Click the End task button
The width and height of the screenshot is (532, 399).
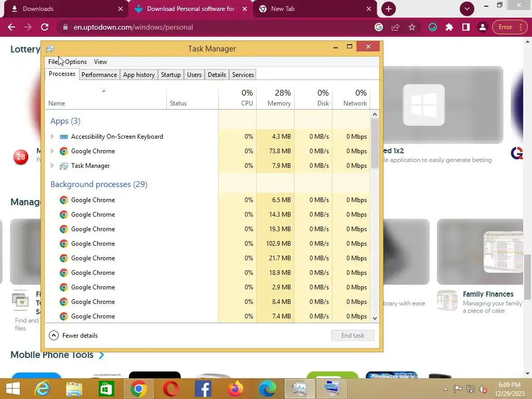(353, 336)
